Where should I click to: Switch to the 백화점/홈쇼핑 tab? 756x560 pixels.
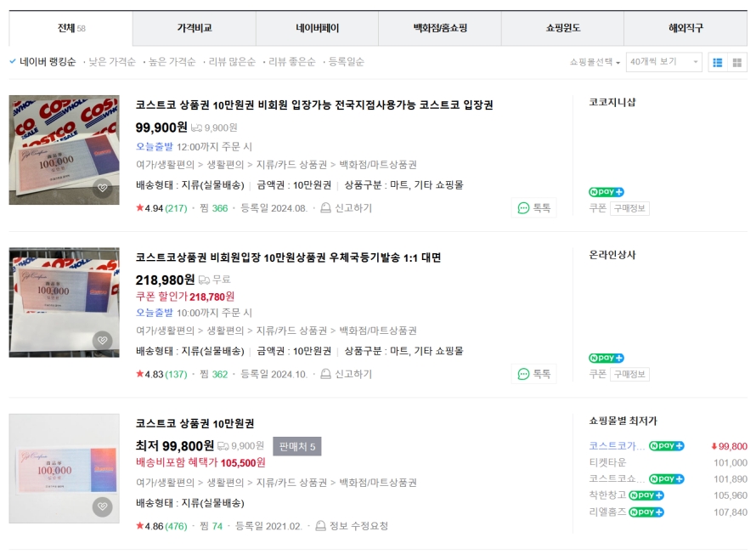tap(440, 28)
